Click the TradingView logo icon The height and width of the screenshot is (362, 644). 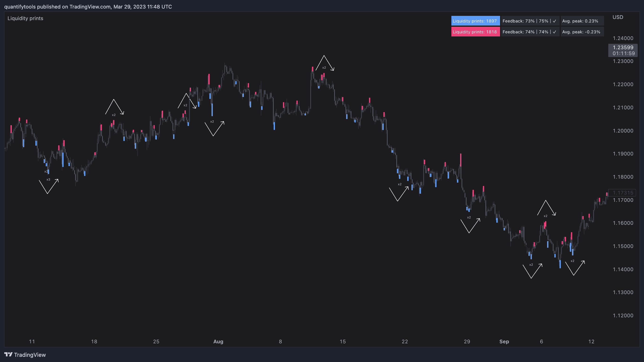pyautogui.click(x=8, y=354)
